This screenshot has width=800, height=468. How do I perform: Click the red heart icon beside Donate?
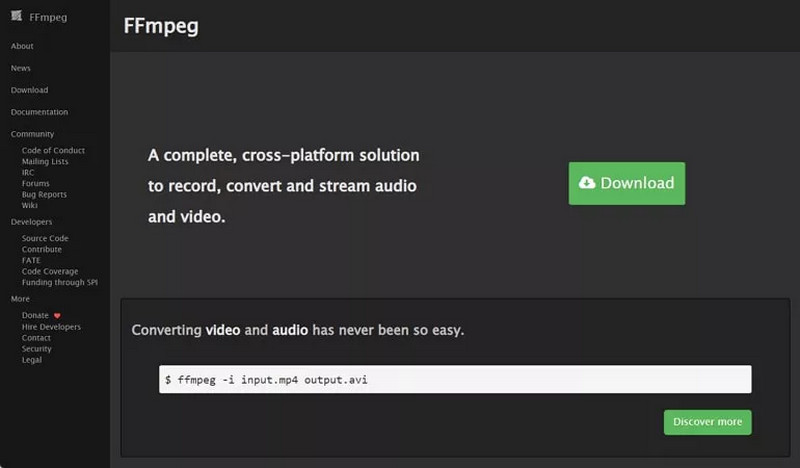point(57,316)
